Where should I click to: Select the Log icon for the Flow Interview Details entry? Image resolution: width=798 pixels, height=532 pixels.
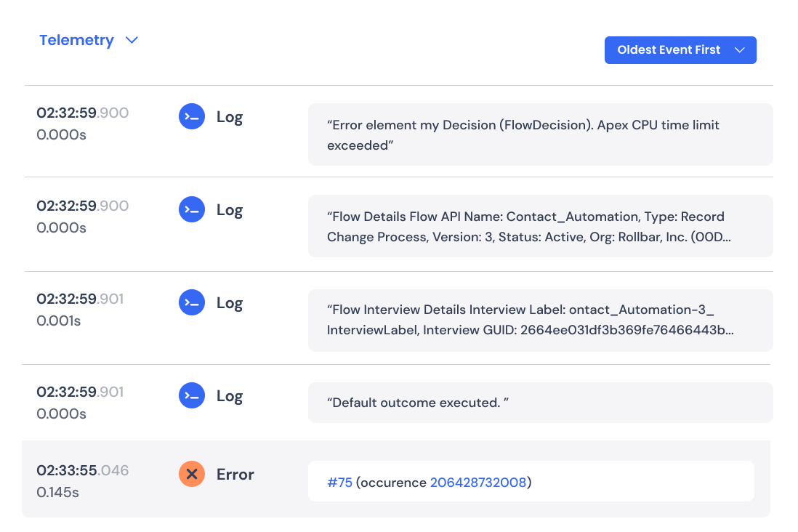[191, 302]
